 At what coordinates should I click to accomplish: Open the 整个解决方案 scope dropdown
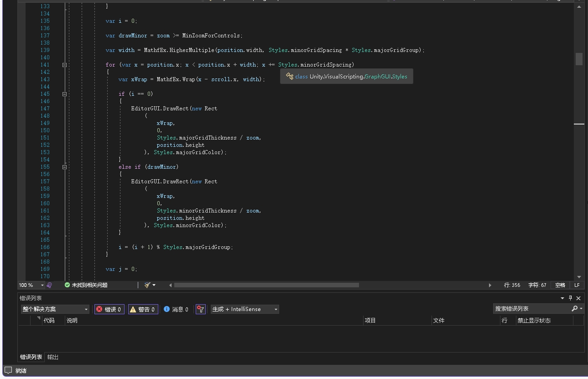55,309
